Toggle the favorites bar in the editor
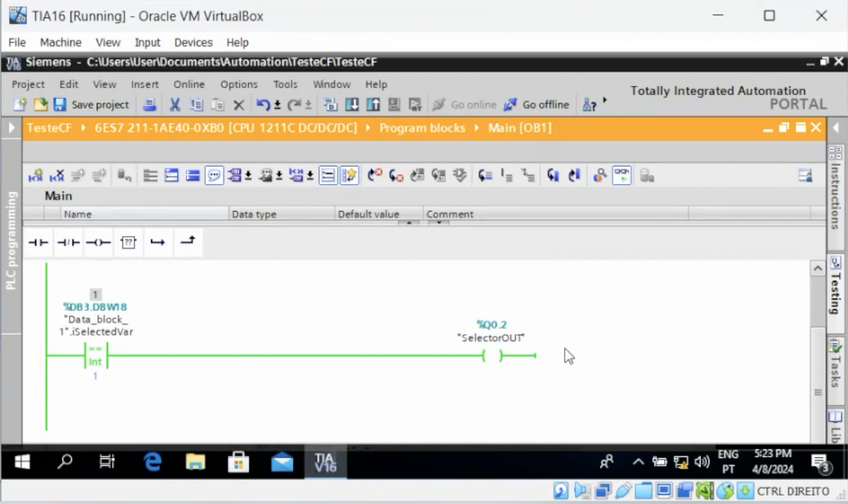Screen dimensions: 848x504 349,176
